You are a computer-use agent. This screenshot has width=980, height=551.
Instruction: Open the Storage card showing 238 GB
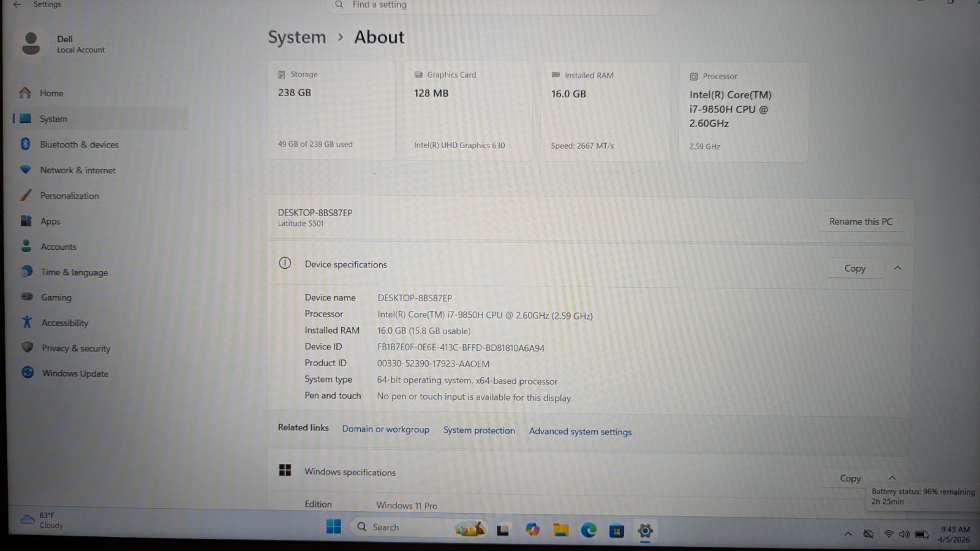point(331,110)
